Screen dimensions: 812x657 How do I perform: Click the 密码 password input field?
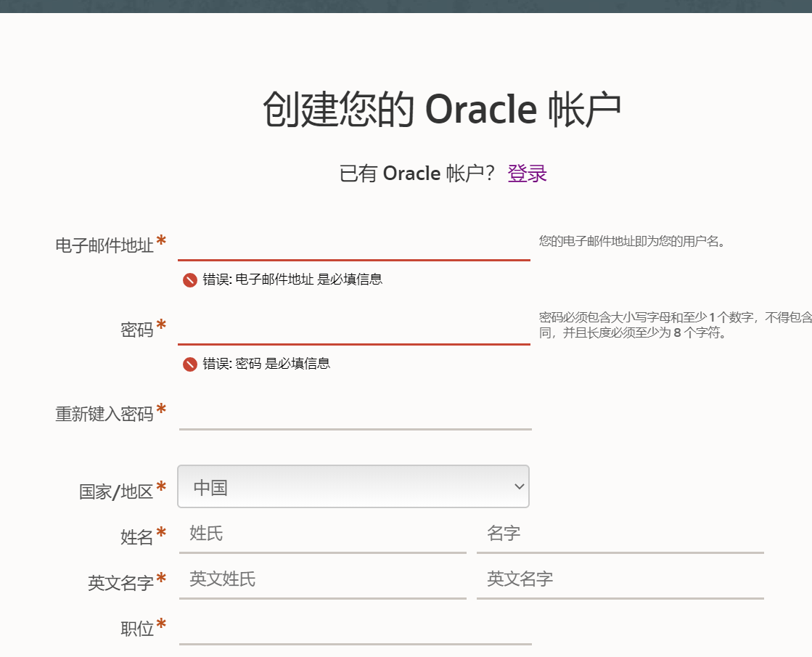pyautogui.click(x=353, y=330)
